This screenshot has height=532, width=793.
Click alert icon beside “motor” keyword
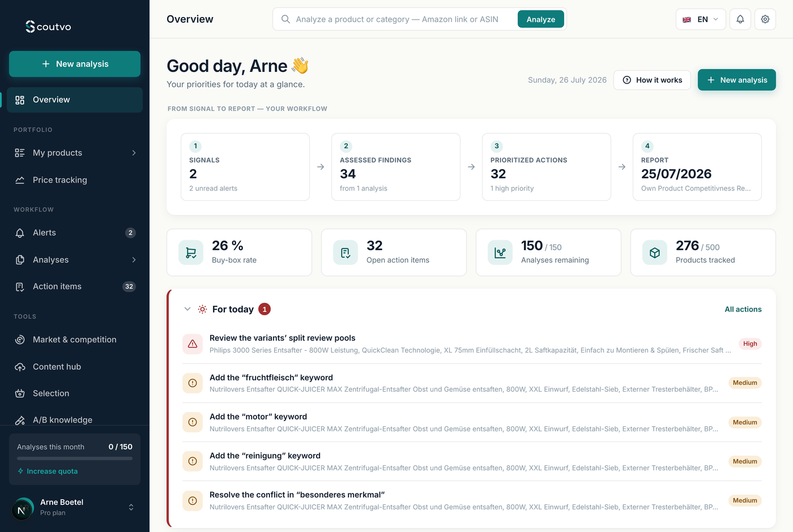pyautogui.click(x=193, y=422)
